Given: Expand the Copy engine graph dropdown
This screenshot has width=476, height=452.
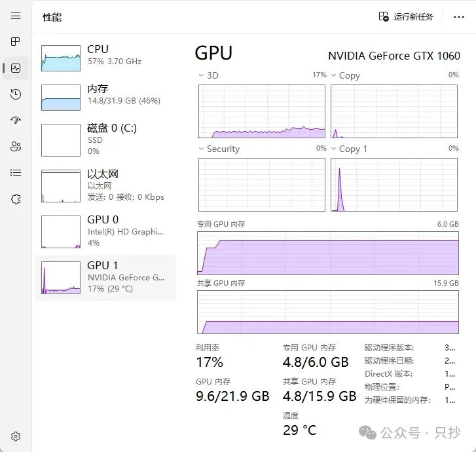Looking at the screenshot, I should coord(333,76).
